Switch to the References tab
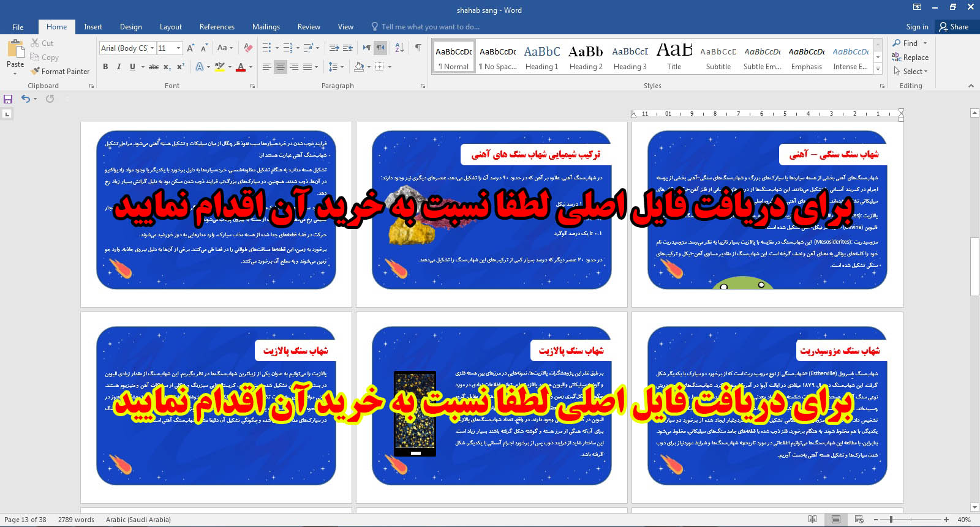 click(217, 27)
